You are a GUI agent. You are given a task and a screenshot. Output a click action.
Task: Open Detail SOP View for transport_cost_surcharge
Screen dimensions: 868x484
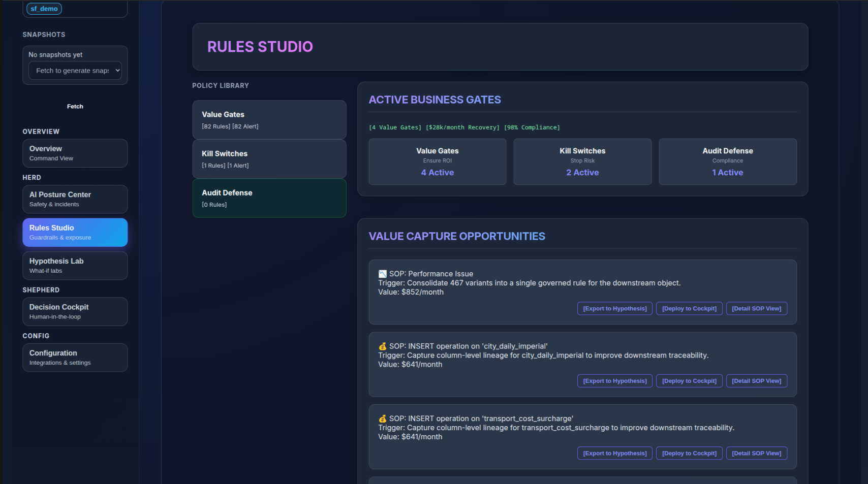pyautogui.click(x=756, y=453)
